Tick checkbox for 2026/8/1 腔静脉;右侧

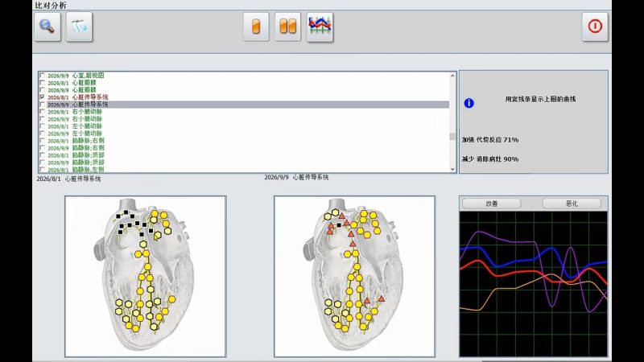pos(43,141)
